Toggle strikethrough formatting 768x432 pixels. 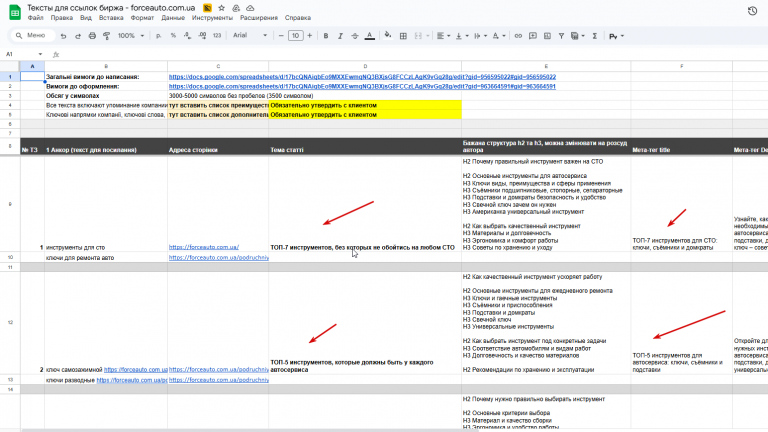[x=355, y=36]
